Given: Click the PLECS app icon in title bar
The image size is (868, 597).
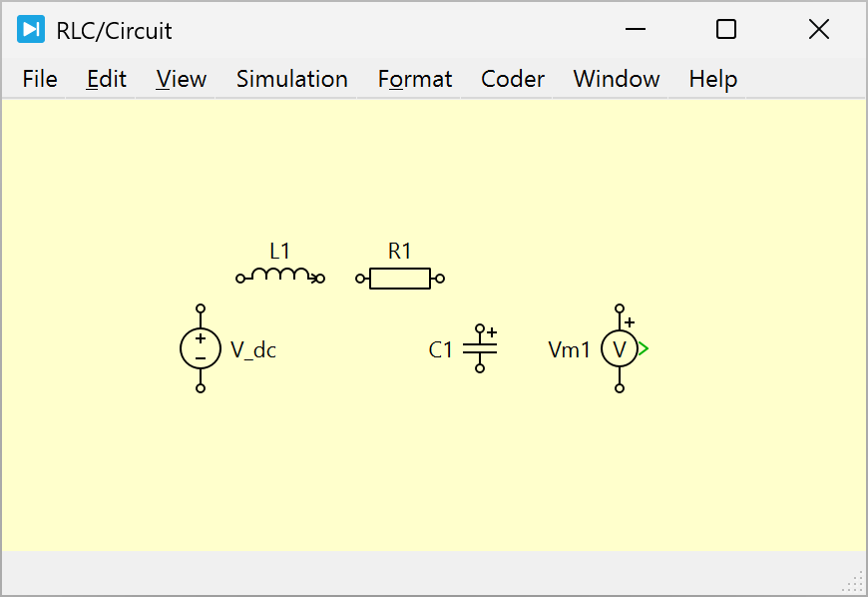Looking at the screenshot, I should tap(31, 30).
